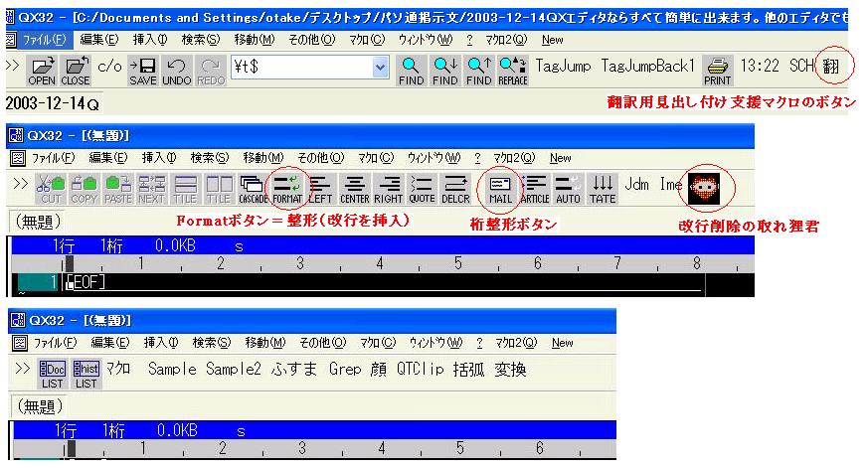Click the [EOF] line in the editor
The height and width of the screenshot is (468, 868).
85,282
